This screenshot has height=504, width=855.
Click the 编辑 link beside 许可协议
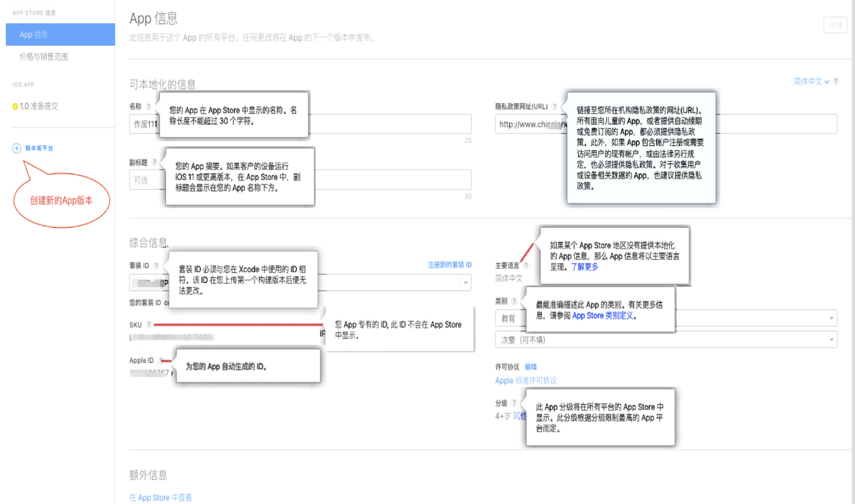[x=530, y=367]
